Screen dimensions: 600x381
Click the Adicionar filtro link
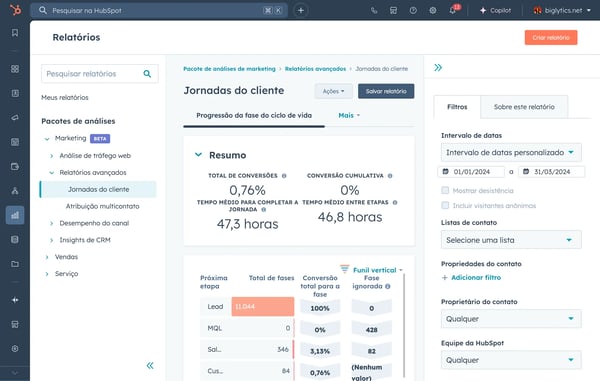click(471, 277)
